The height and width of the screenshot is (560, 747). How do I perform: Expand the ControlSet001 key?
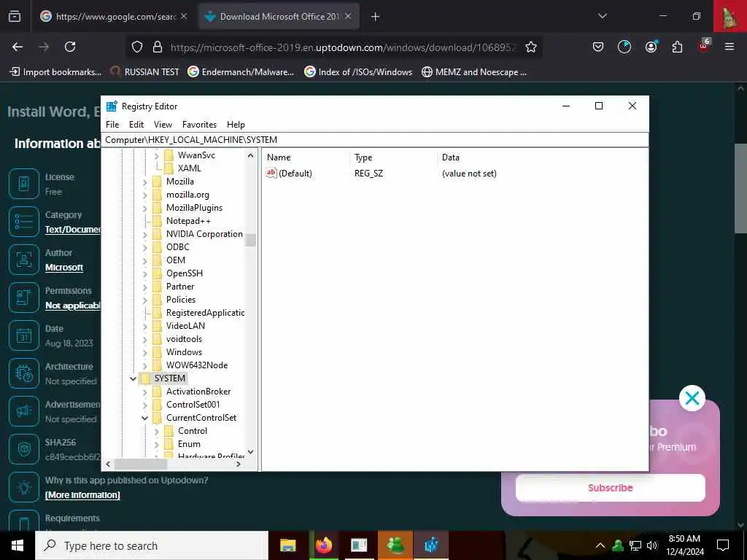145,405
